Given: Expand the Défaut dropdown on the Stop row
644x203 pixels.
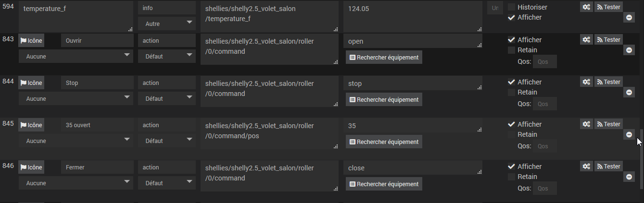Looking at the screenshot, I should tap(166, 98).
